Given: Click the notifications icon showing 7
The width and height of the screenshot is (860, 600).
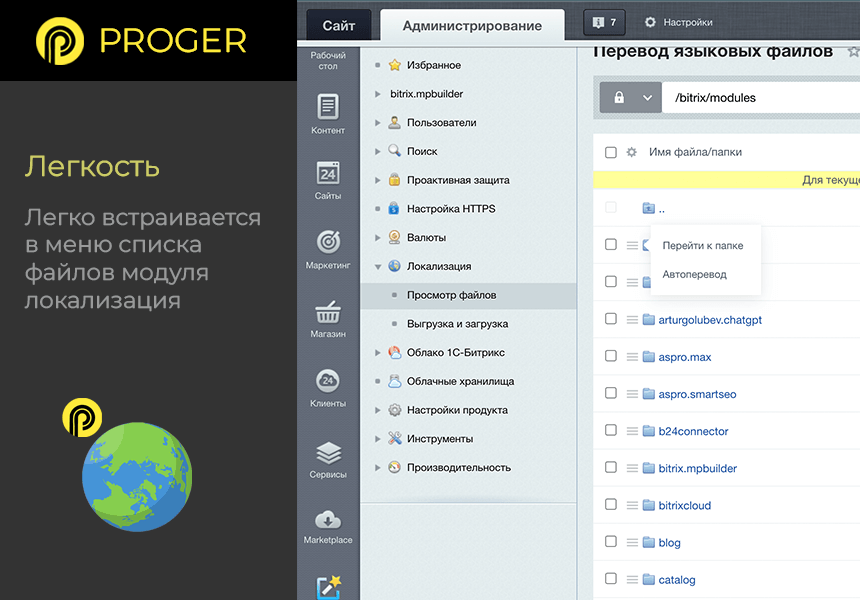Looking at the screenshot, I should point(603,22).
